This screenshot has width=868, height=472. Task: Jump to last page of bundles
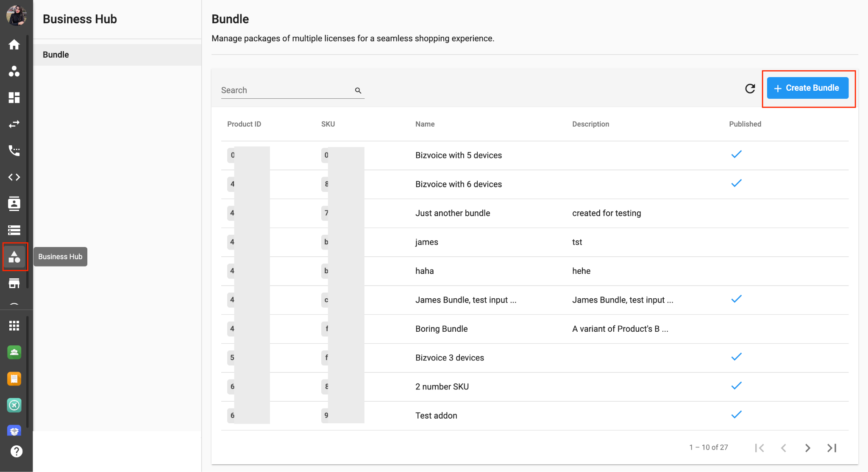pos(832,448)
